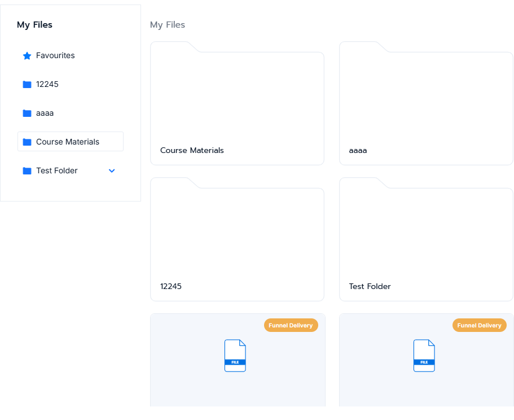The image size is (514, 420).
Task: Click the right file card's FILE icon
Action: [x=424, y=356]
